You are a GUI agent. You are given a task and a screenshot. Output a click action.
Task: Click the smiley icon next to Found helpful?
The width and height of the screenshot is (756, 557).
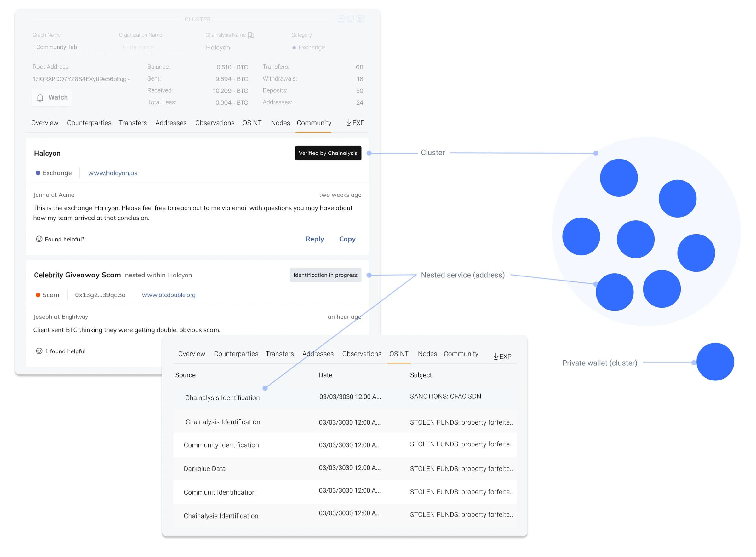(x=39, y=239)
